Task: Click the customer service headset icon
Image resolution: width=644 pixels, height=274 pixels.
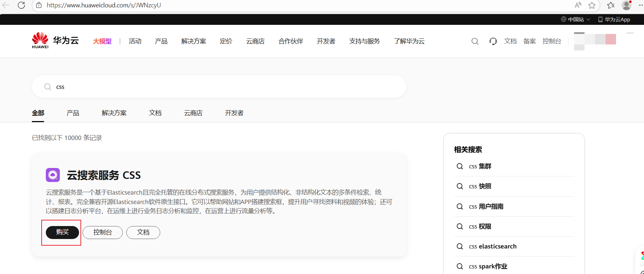Action: (493, 41)
